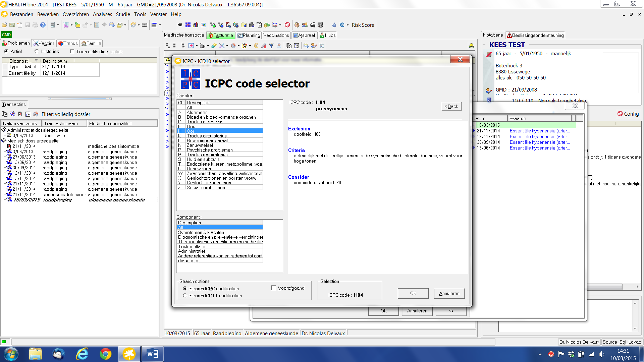644x362 pixels.
Task: Open the Analyses menu
Action: point(102,14)
